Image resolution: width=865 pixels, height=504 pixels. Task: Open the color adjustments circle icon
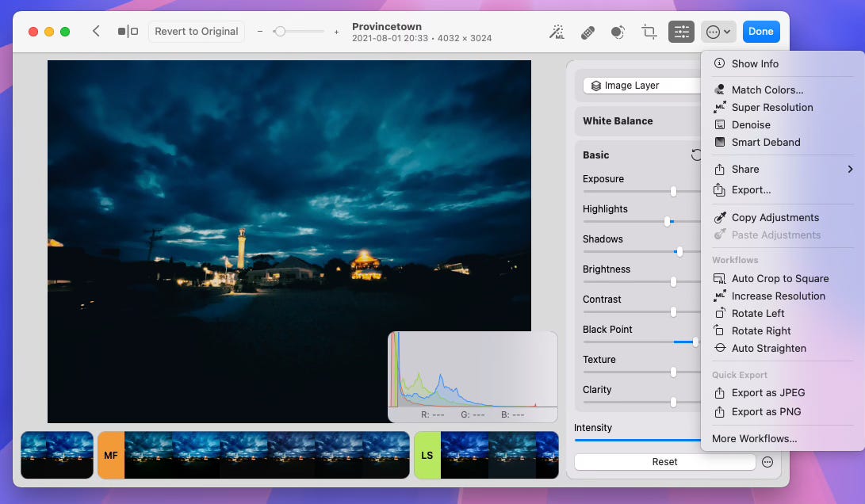(x=618, y=32)
